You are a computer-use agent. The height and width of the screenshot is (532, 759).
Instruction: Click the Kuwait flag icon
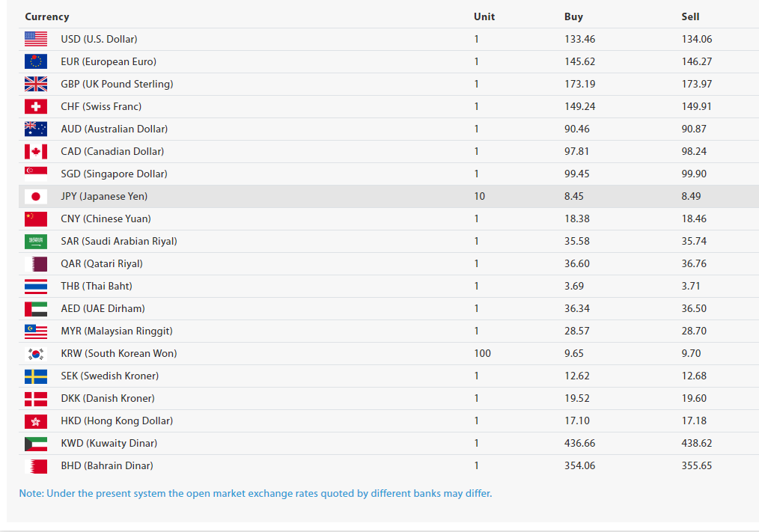(36, 443)
